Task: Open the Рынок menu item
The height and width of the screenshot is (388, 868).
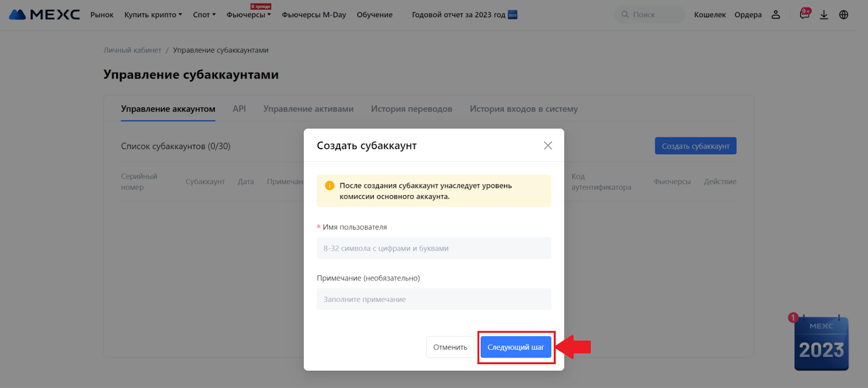Action: (102, 15)
